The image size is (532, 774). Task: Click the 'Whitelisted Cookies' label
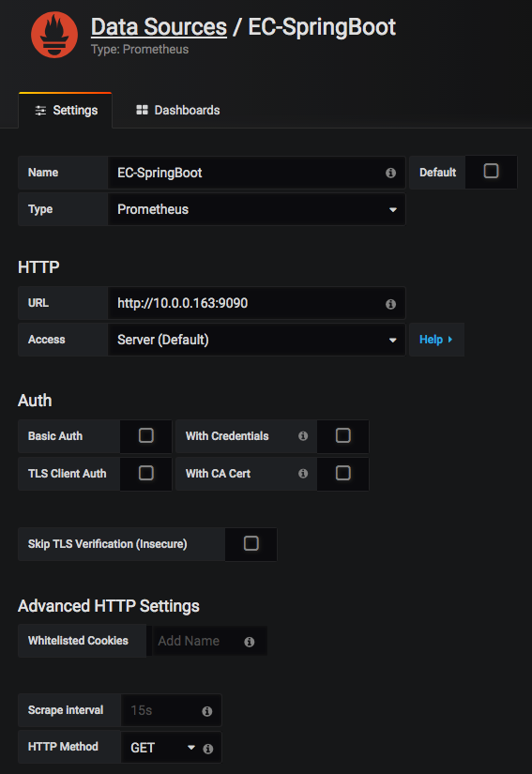point(78,641)
